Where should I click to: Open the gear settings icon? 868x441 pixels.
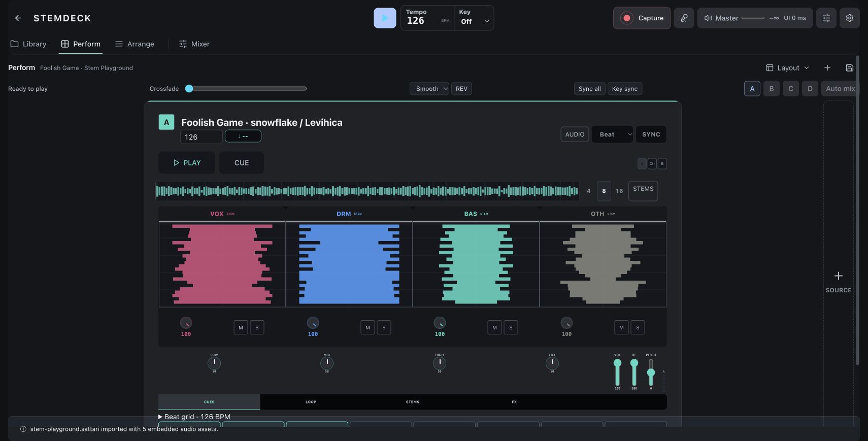click(849, 18)
